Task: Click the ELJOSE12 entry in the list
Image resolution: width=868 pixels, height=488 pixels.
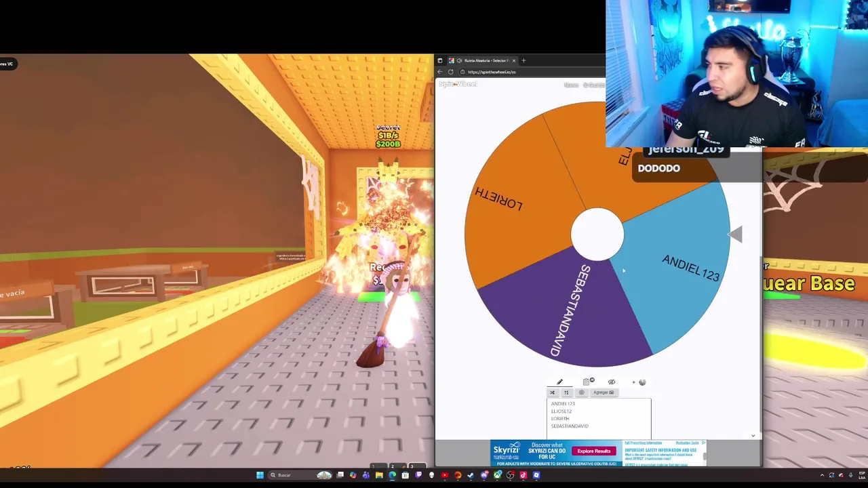Action: pyautogui.click(x=561, y=411)
